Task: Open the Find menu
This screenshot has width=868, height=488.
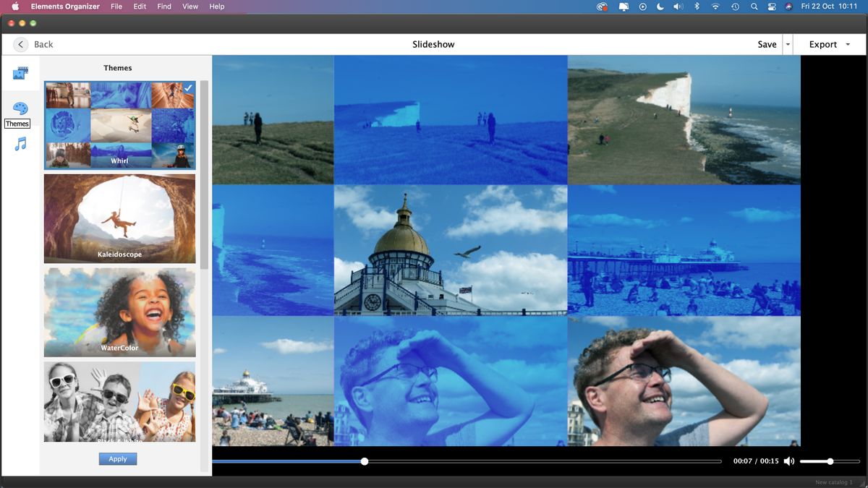Action: point(163,7)
